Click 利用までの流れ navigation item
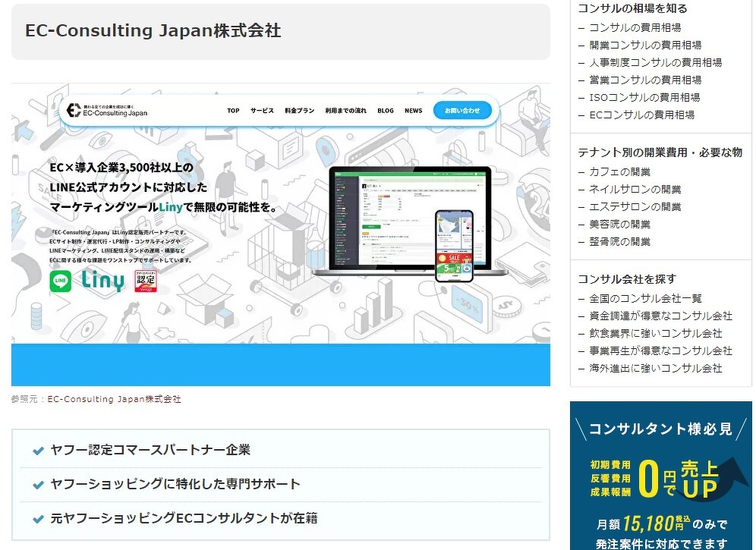This screenshot has height=550, width=756. pyautogui.click(x=345, y=111)
